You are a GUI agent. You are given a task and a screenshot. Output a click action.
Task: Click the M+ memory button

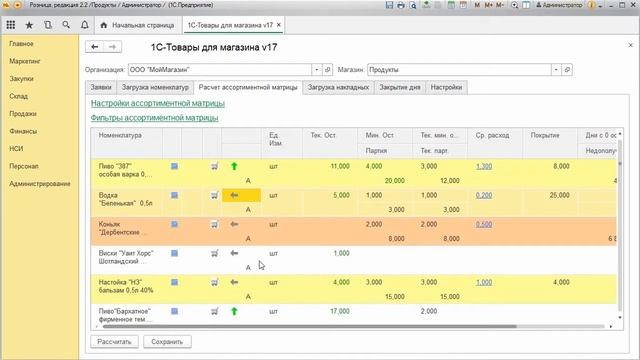[x=488, y=5]
